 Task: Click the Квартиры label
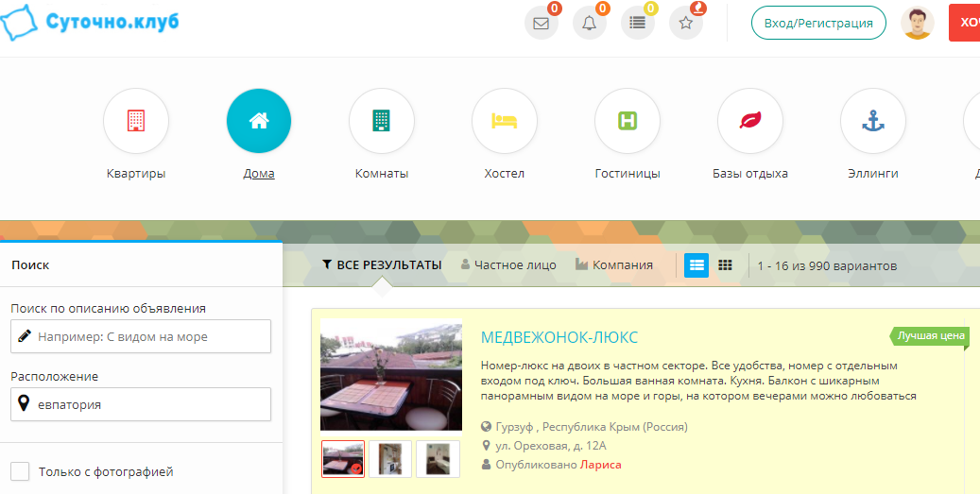[136, 174]
